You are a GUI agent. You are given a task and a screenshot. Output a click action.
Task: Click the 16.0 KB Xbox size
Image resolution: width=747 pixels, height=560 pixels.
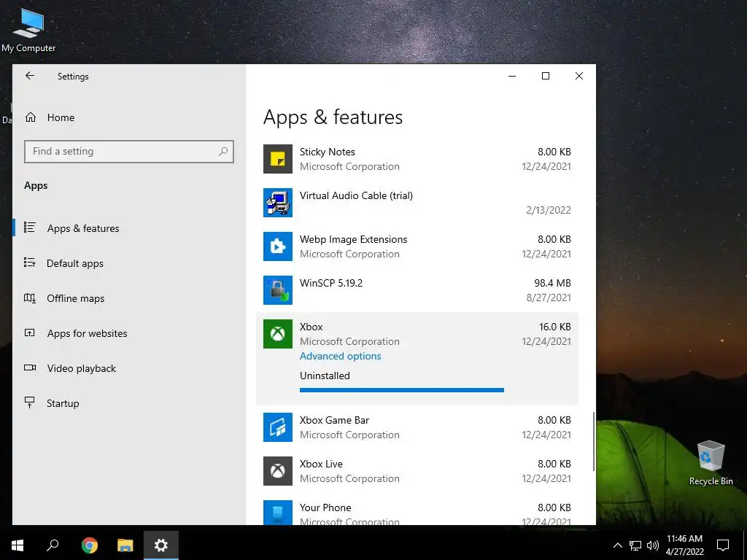point(555,327)
